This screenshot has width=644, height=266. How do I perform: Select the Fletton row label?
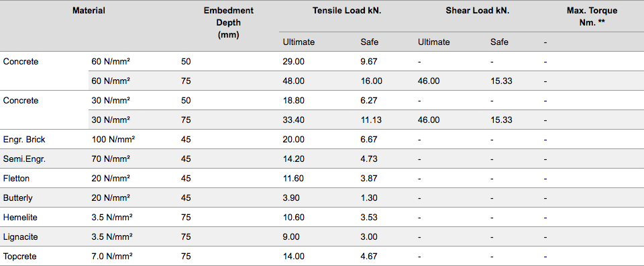point(16,179)
